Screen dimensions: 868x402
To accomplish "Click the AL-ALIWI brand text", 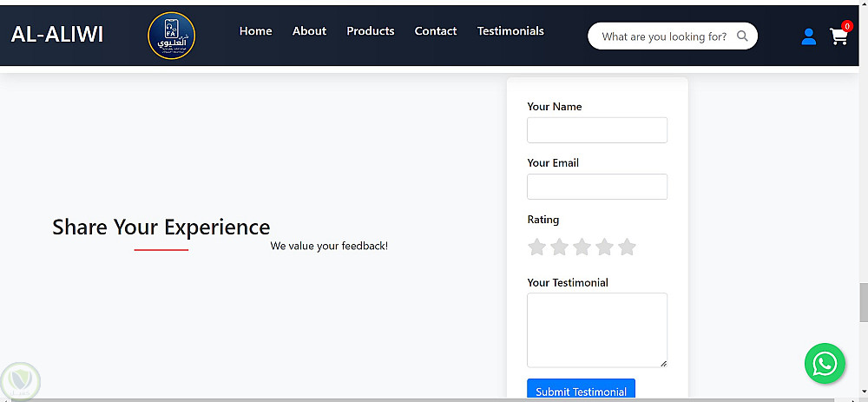I will pyautogui.click(x=57, y=35).
